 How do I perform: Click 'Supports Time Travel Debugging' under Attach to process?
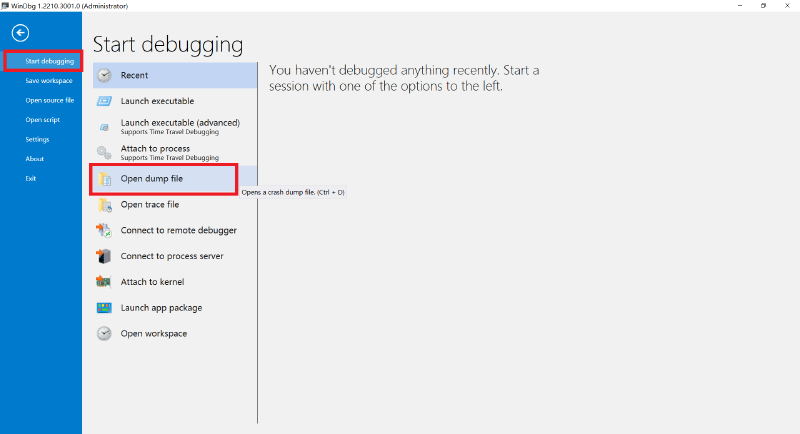[x=169, y=158]
